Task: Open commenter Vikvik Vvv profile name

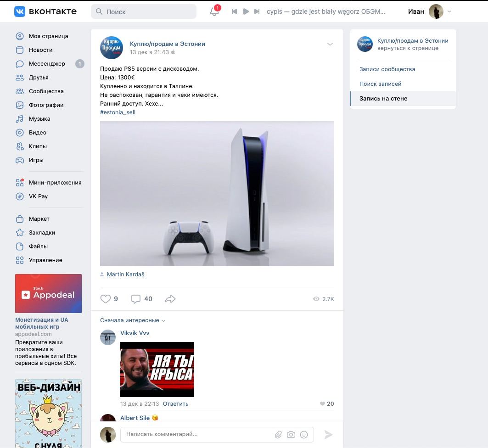Action: pyautogui.click(x=135, y=333)
